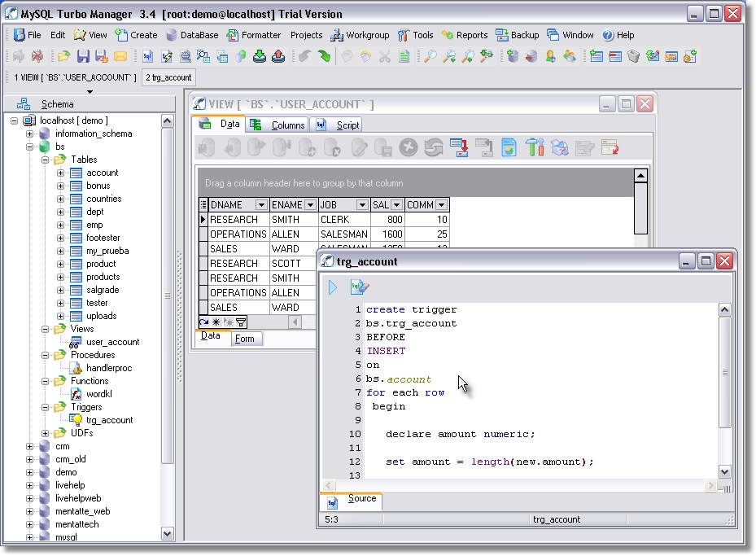Open the File menu
Image resolution: width=756 pixels, height=556 pixels.
[28, 35]
